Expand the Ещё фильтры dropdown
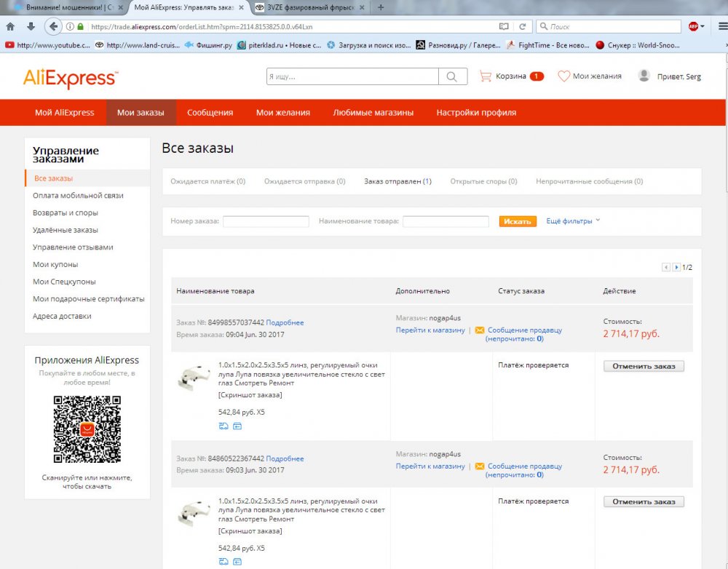 pos(573,221)
